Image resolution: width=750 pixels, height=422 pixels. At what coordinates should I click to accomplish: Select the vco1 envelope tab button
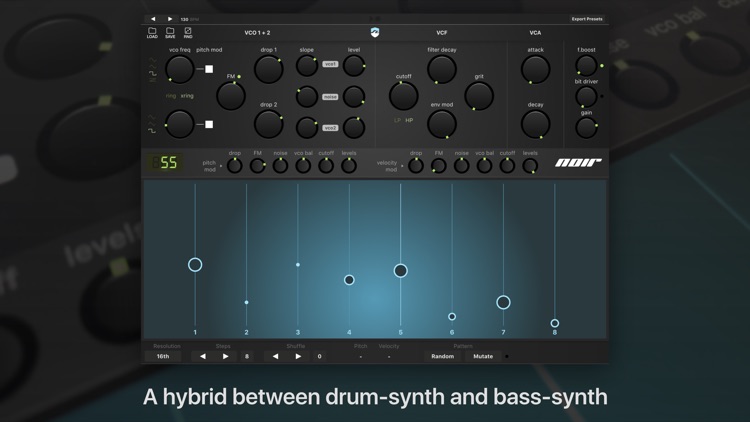pyautogui.click(x=330, y=64)
